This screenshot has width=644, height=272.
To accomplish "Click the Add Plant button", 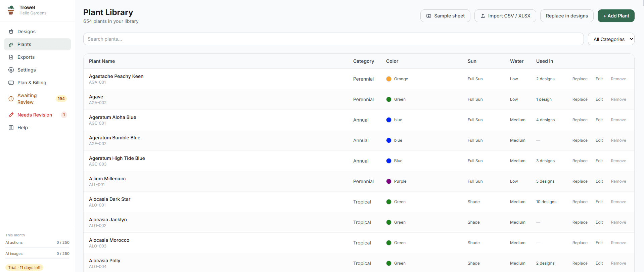I will (x=616, y=16).
